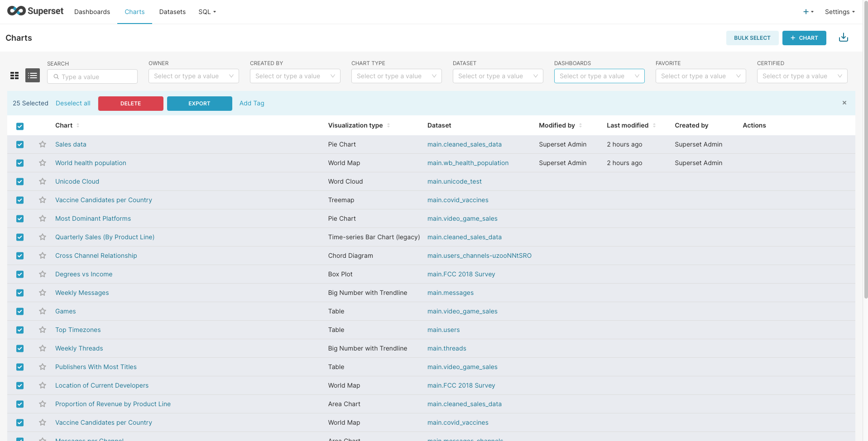Star the Unicode Cloud chart
The height and width of the screenshot is (441, 868).
tap(43, 181)
